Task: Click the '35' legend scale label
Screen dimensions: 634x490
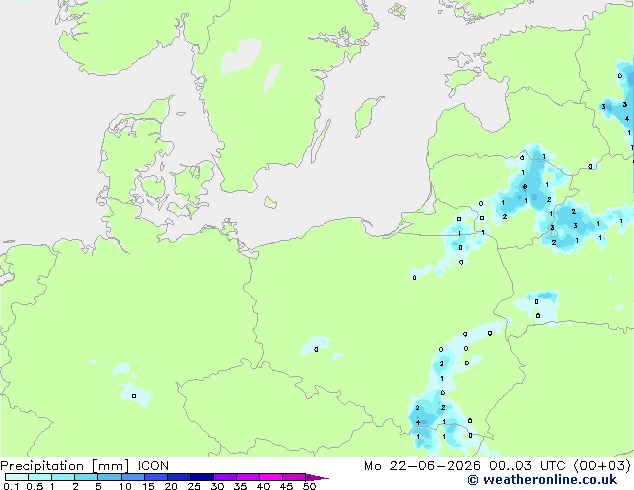Action: [x=240, y=486]
